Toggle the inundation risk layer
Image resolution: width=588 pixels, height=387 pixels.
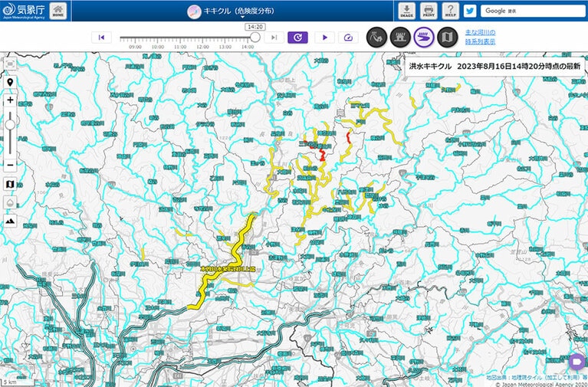click(399, 37)
